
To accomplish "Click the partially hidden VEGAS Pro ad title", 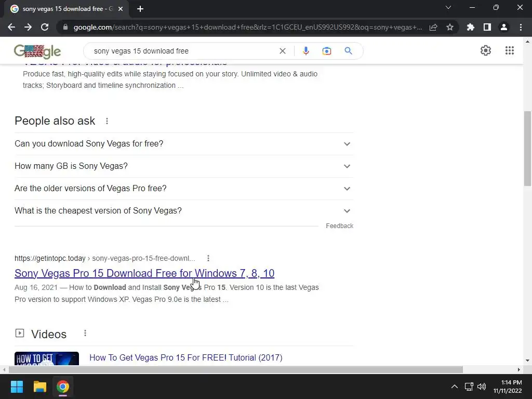I will 125,64.
